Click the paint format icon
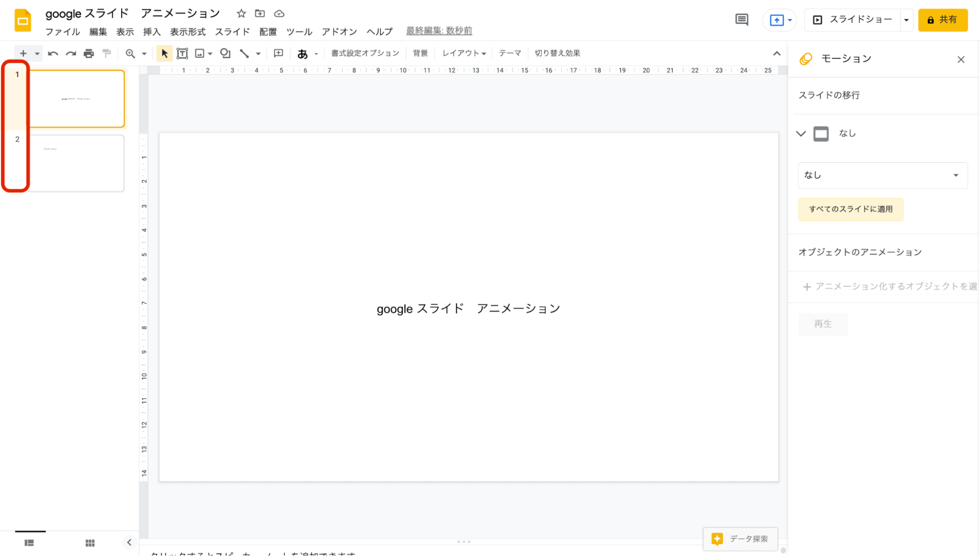 coord(106,53)
